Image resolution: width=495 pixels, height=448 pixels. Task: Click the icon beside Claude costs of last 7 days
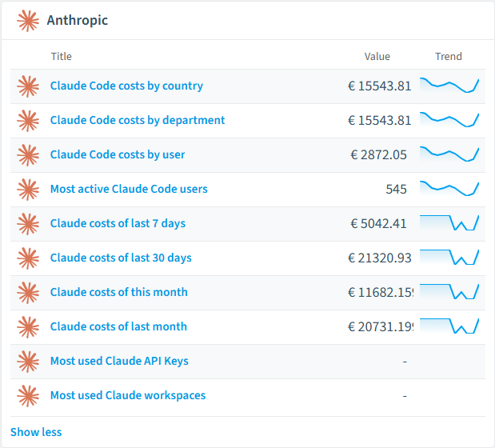point(28,224)
